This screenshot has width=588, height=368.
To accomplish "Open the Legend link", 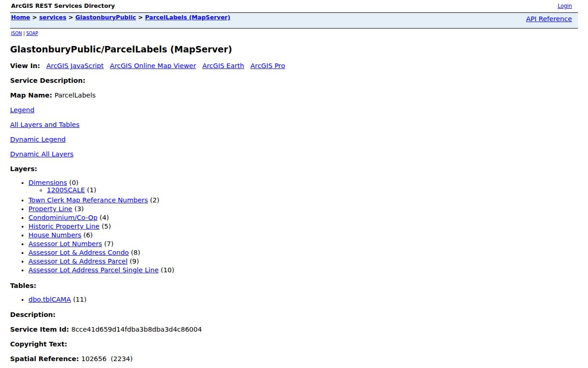I will click(x=22, y=110).
